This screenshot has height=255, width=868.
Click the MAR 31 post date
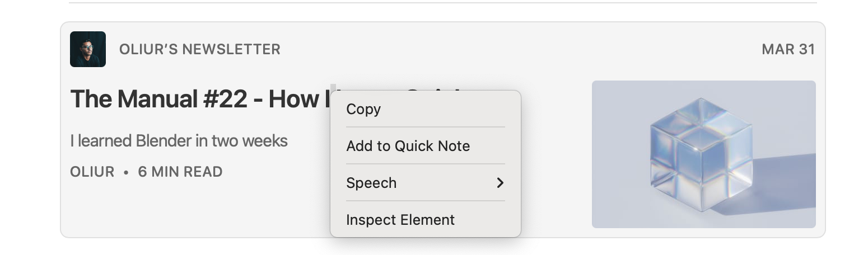pyautogui.click(x=788, y=49)
